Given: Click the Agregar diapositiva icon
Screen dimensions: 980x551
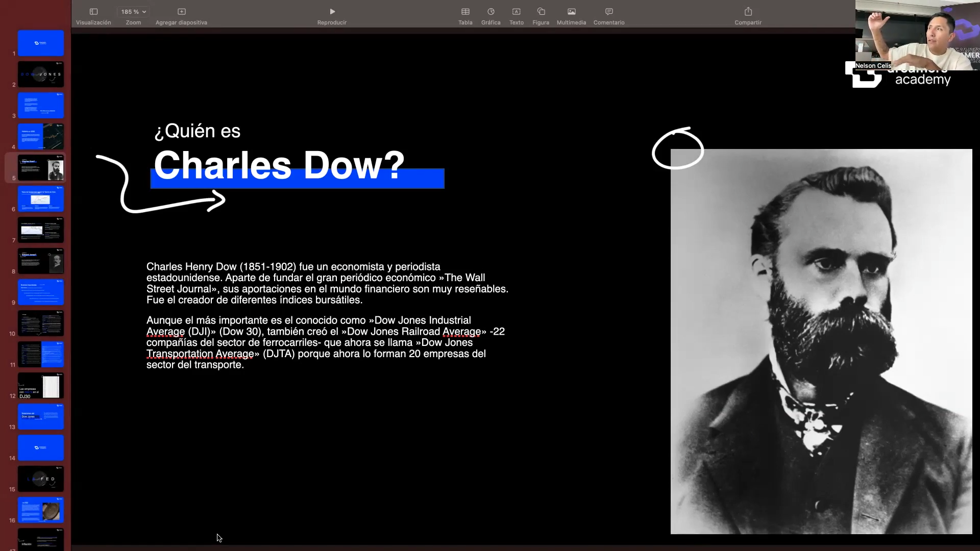Looking at the screenshot, I should 181,12.
